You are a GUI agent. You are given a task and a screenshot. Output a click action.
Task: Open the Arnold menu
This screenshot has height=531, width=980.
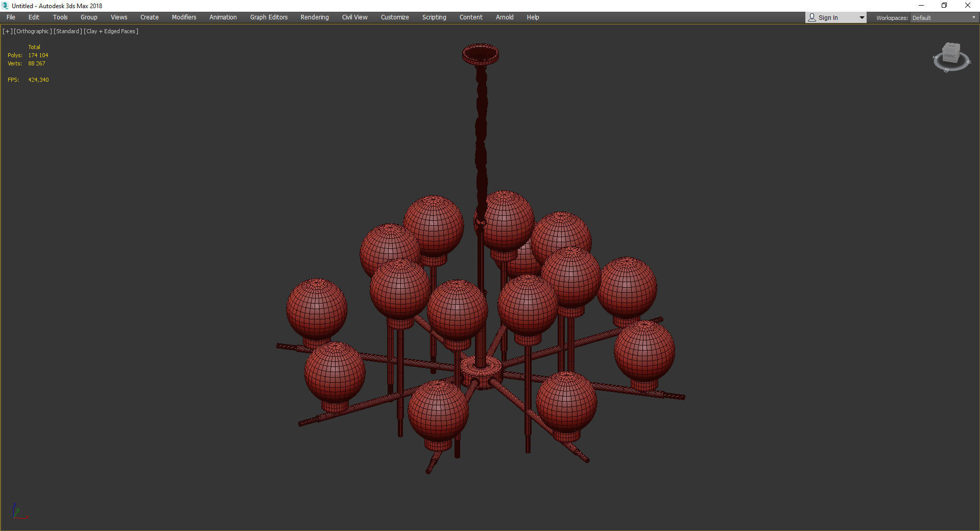point(505,17)
